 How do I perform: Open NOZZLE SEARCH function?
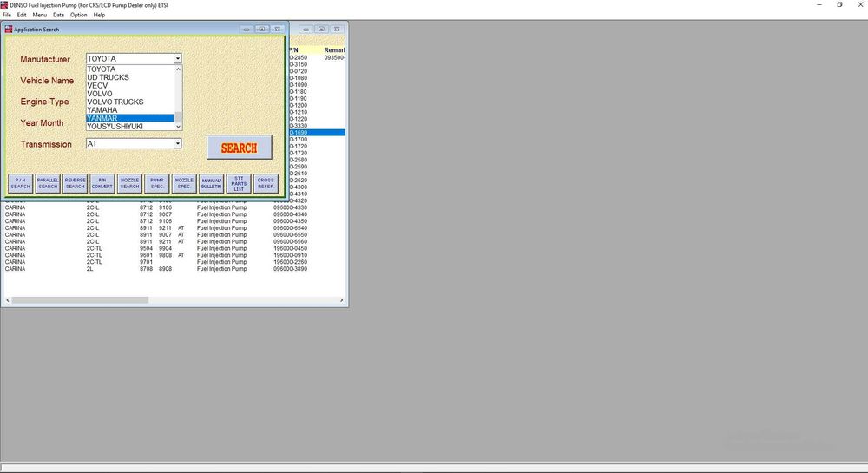pyautogui.click(x=129, y=184)
